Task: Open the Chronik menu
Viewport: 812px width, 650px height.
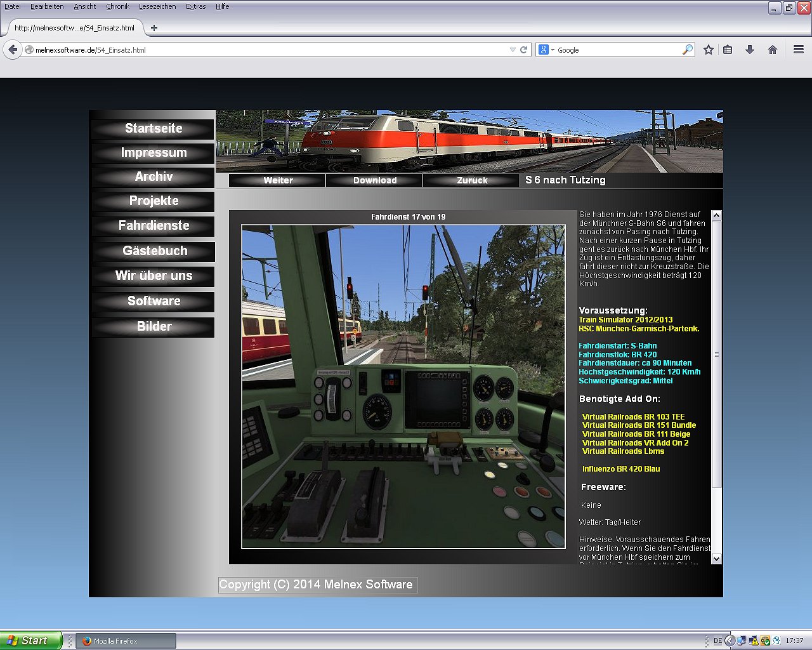Action: (117, 6)
